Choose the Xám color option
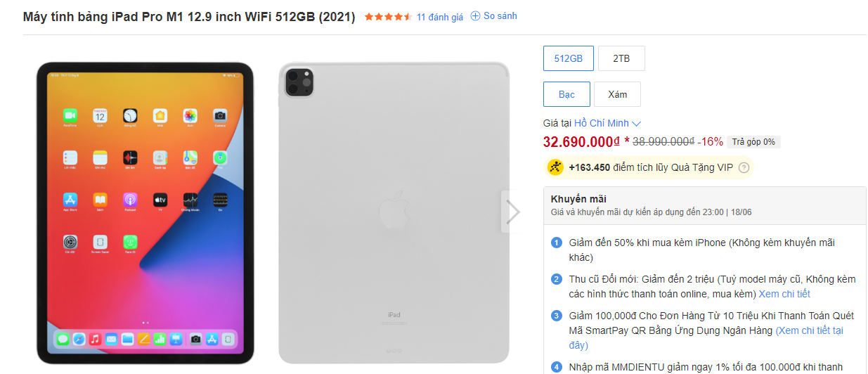This screenshot has height=374, width=868. point(617,94)
